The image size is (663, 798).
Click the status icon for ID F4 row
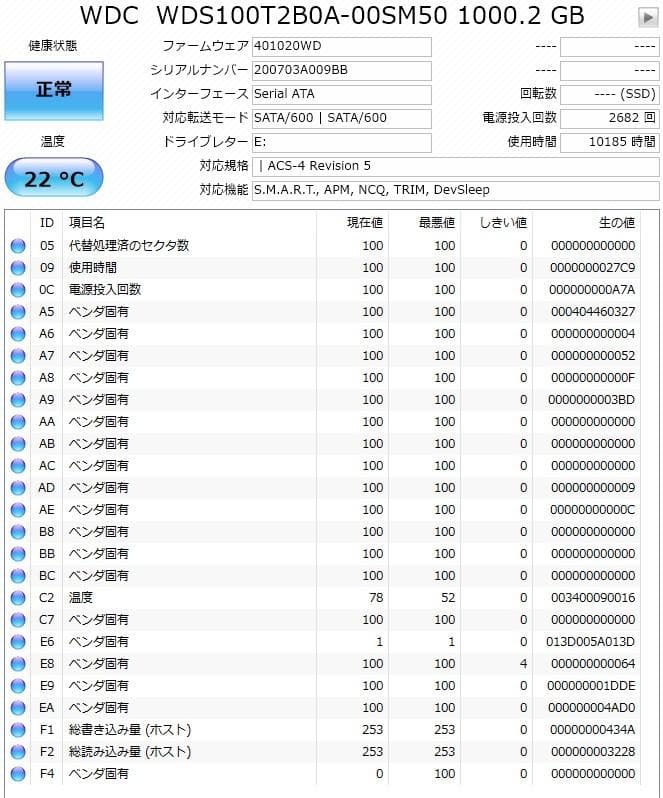pos(18,774)
